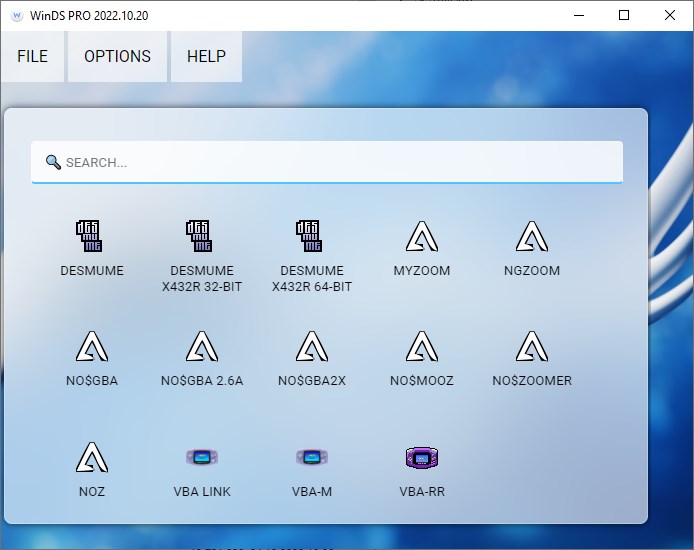Launch the DeSmuME emulator icon
694x550 pixels.
point(89,236)
